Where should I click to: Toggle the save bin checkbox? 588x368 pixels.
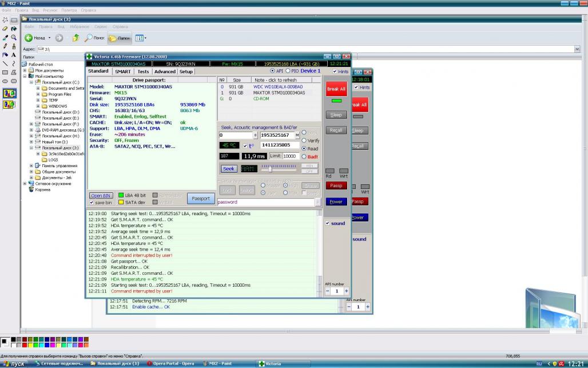92,203
